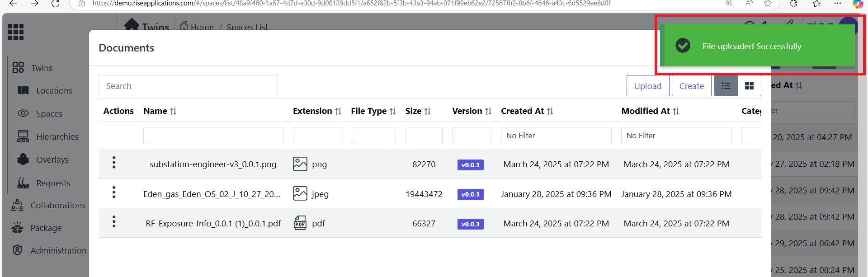Screen dimensions: 868x277
Task: Sort documents by Size
Action: [x=427, y=111]
